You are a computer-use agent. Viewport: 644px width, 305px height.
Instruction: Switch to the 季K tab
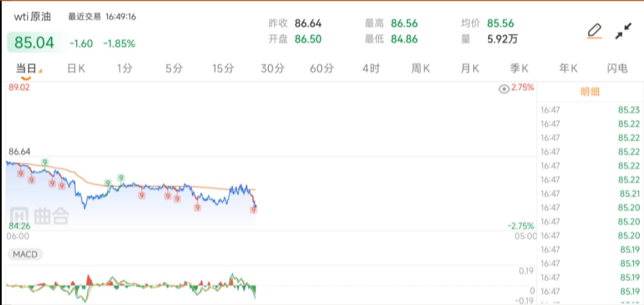click(519, 68)
